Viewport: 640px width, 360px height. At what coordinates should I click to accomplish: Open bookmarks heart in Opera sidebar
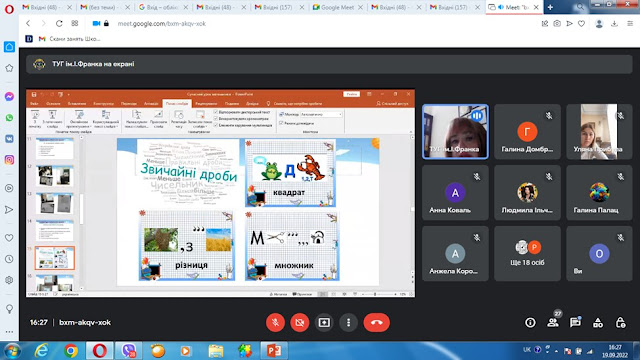[9, 238]
